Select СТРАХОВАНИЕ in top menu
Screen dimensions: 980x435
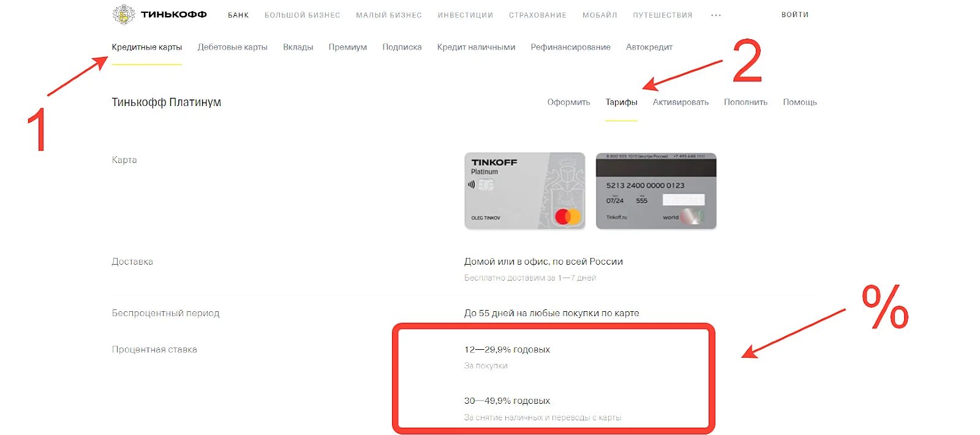tap(538, 15)
